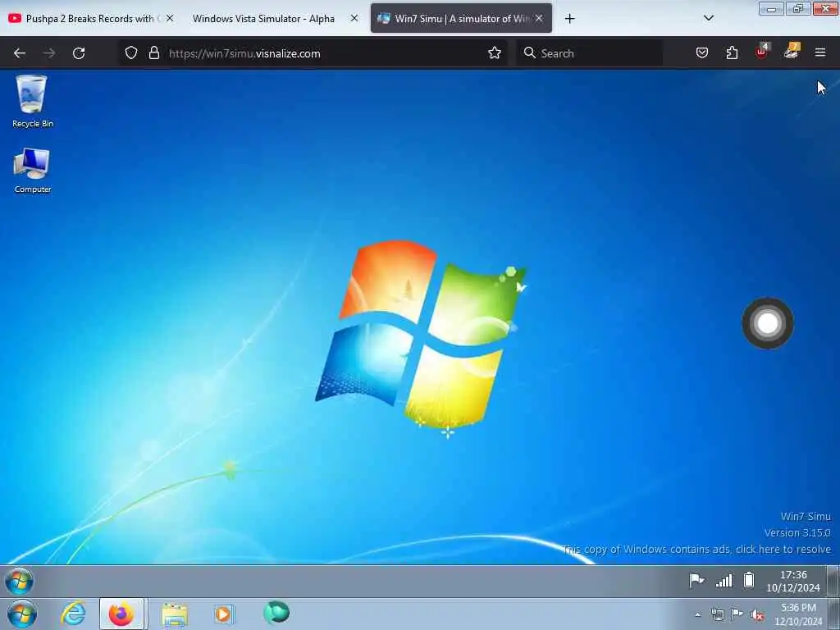This screenshot has height=630, width=840.
Task: Click the browser Search field
Action: 589,53
